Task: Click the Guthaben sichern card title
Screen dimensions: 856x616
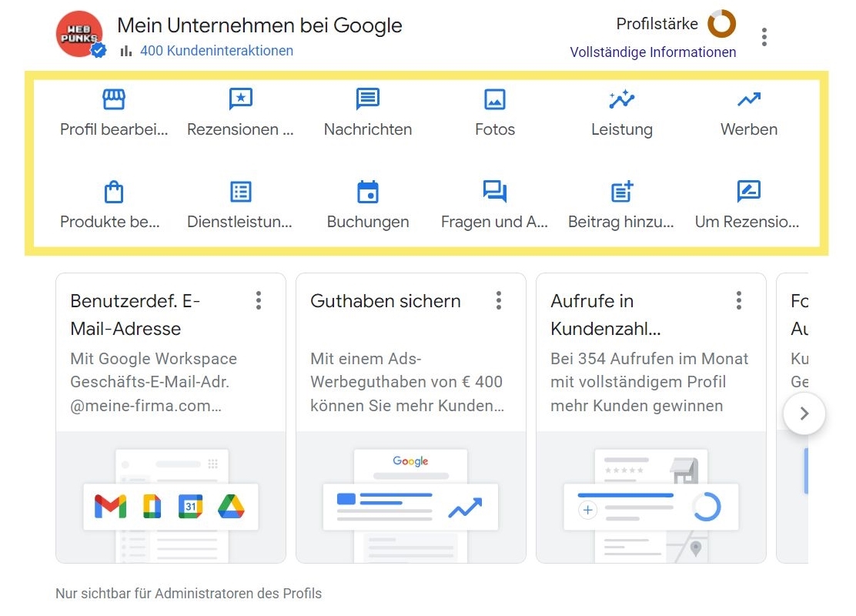Action: click(386, 301)
